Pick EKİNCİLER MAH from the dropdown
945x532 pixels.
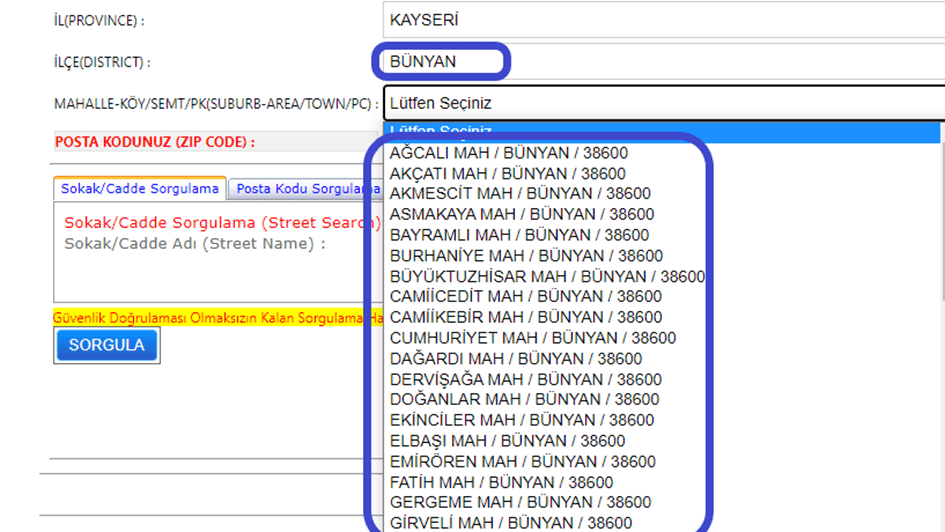522,420
